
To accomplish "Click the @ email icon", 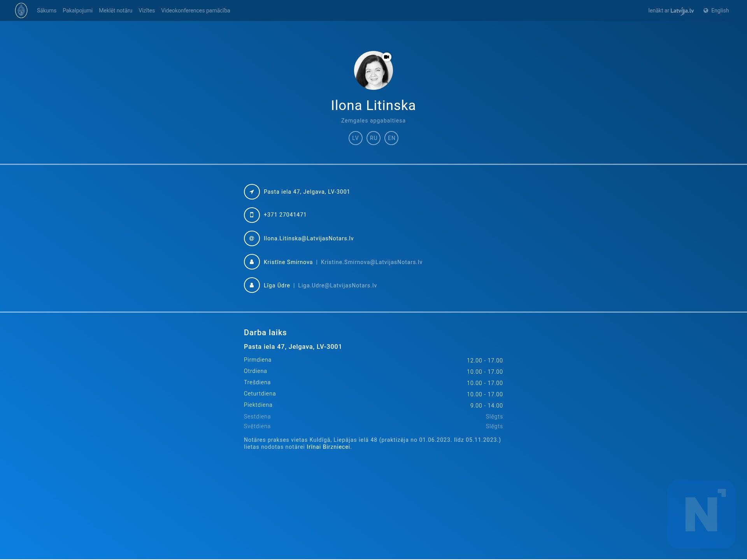I will point(252,238).
